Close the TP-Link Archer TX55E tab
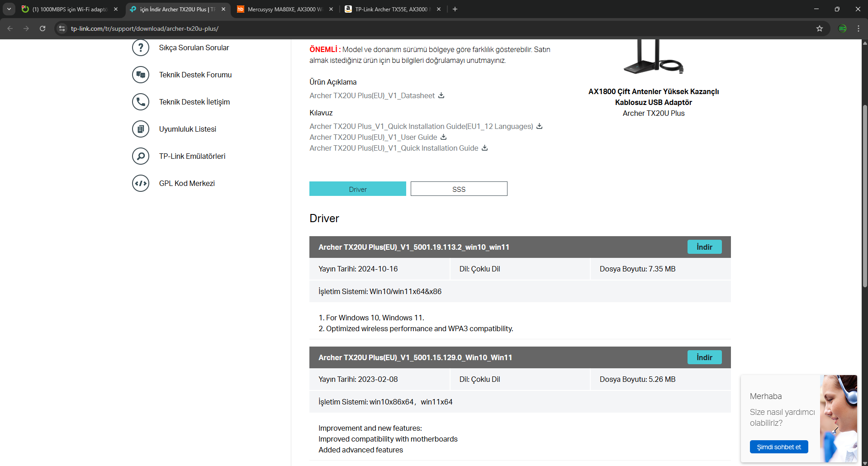Image resolution: width=868 pixels, height=466 pixels. (x=439, y=9)
